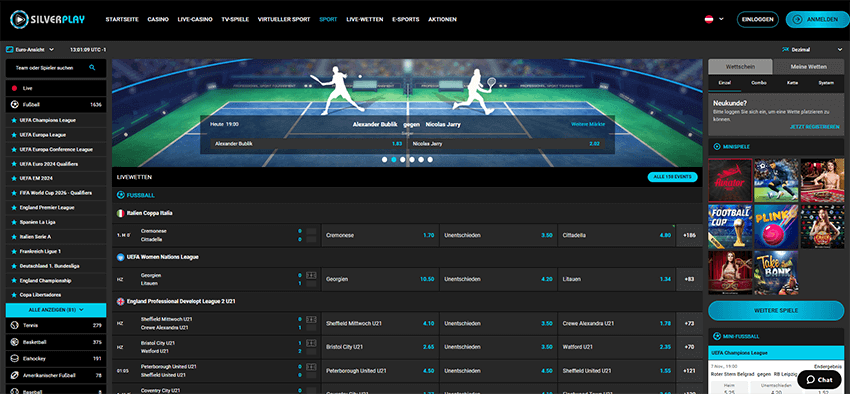Select the System bet type tab

pyautogui.click(x=826, y=83)
